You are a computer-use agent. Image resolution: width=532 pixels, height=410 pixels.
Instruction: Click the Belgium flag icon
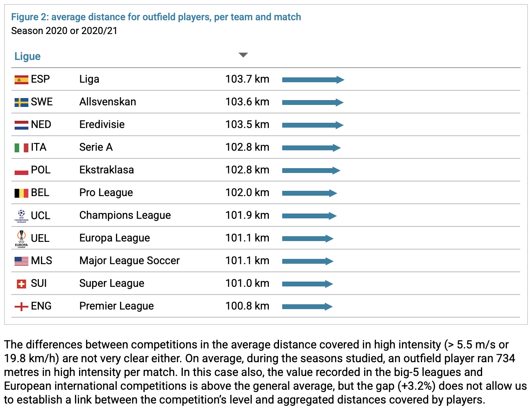21,193
